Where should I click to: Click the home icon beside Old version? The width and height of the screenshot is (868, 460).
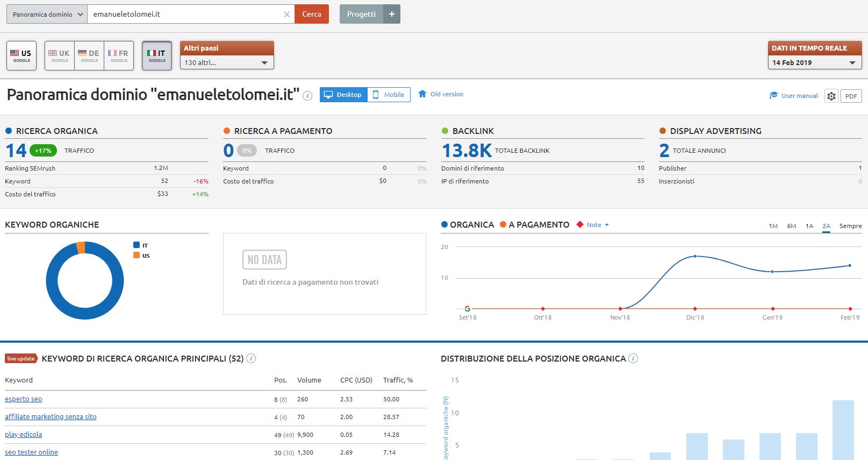(x=422, y=94)
